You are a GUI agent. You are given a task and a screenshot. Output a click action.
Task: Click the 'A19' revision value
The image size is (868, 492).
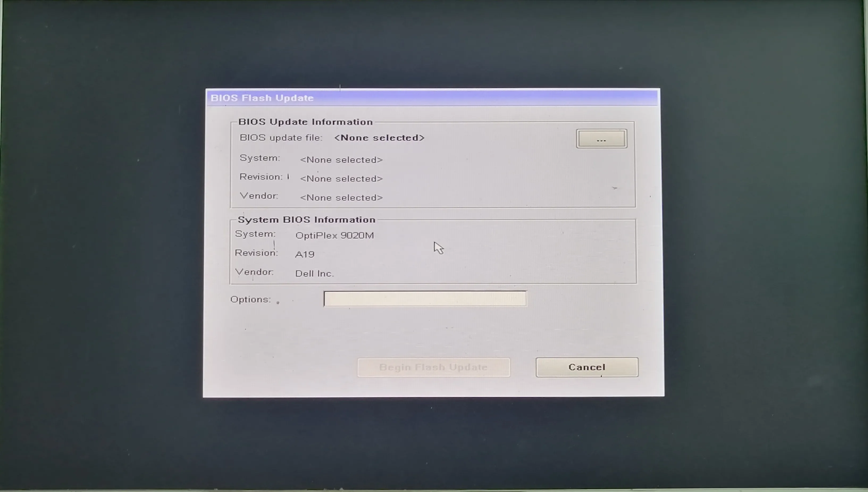point(305,254)
